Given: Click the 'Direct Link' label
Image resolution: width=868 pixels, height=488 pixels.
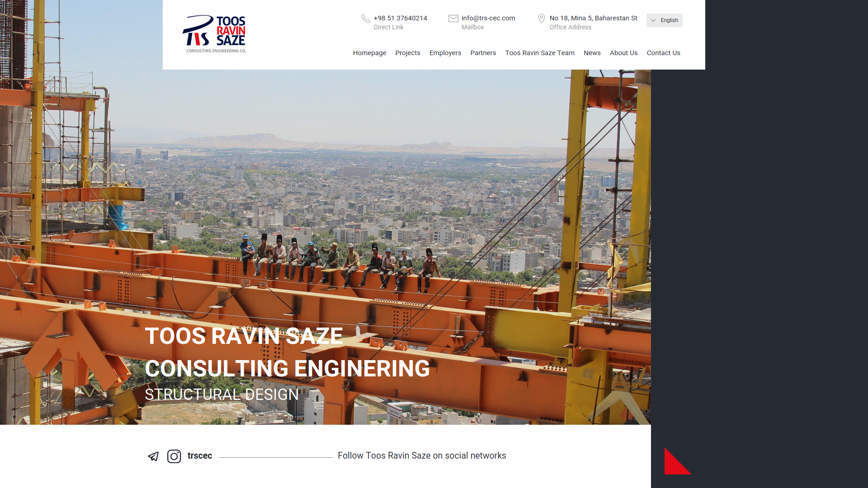Looking at the screenshot, I should click(388, 27).
